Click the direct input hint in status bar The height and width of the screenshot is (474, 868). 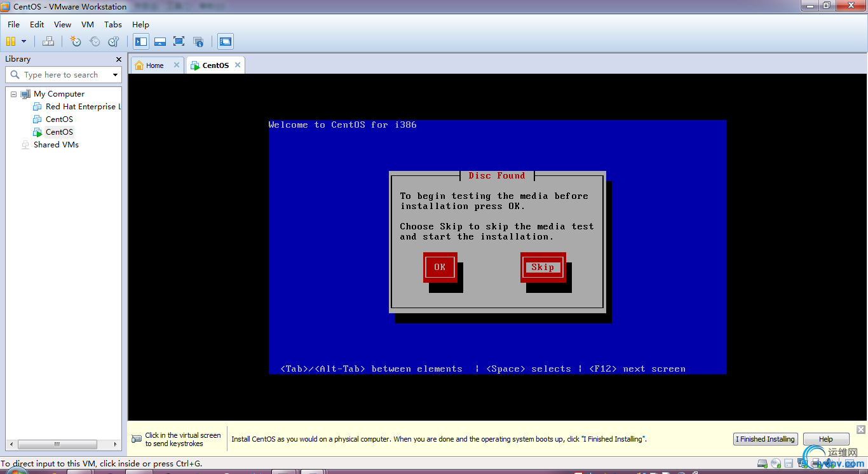click(x=101, y=464)
